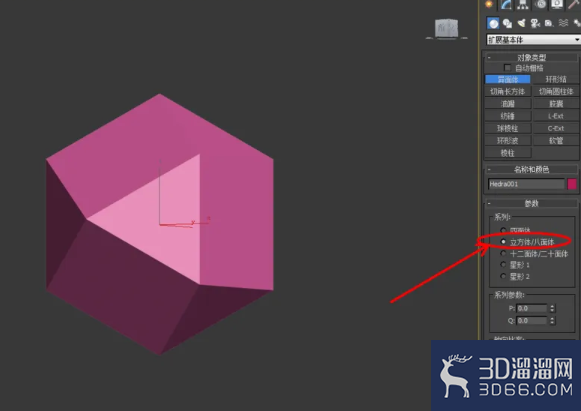Click the 切角长方体 object button

click(508, 92)
